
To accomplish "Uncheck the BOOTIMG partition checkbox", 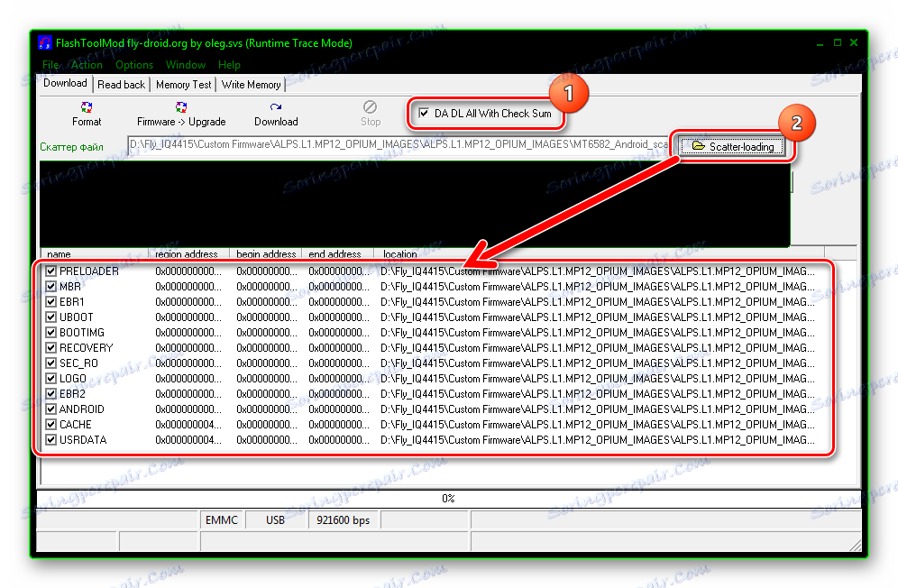I will pyautogui.click(x=51, y=333).
